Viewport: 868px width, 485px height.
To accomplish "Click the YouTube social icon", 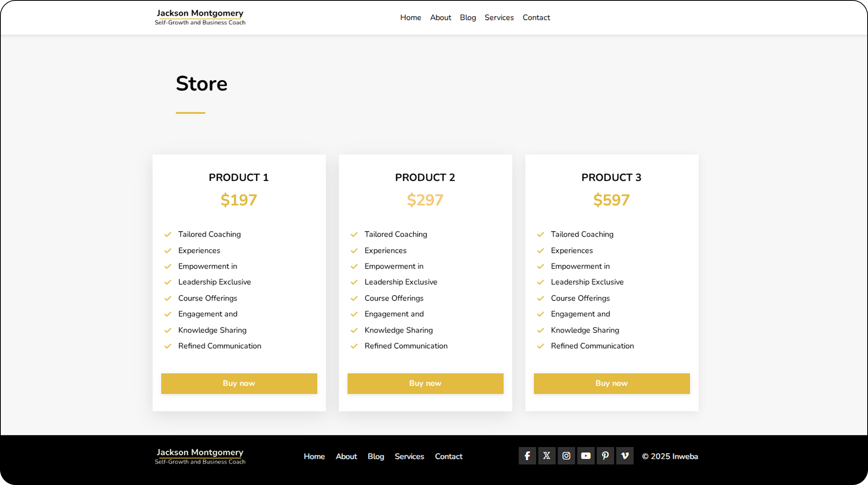I will [x=586, y=456].
